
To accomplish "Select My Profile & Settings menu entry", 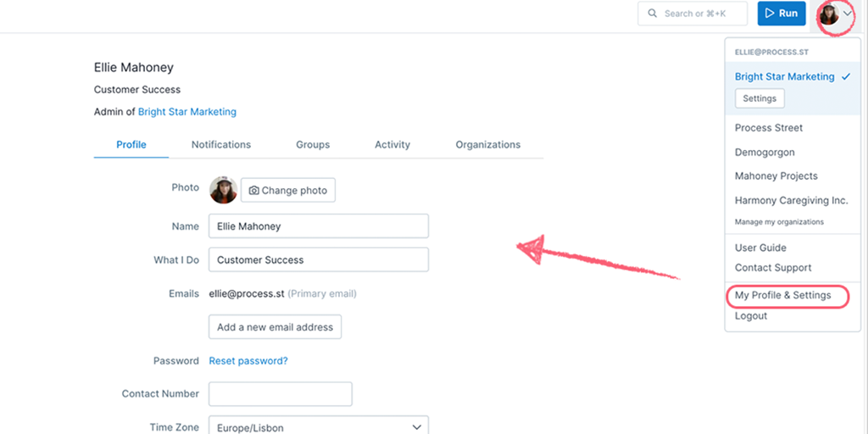I will click(x=782, y=296).
